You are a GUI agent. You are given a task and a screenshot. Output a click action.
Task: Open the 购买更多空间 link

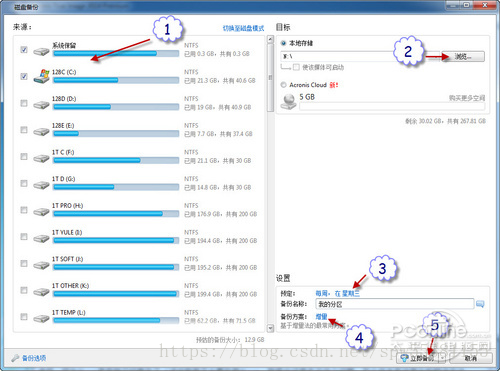point(467,98)
